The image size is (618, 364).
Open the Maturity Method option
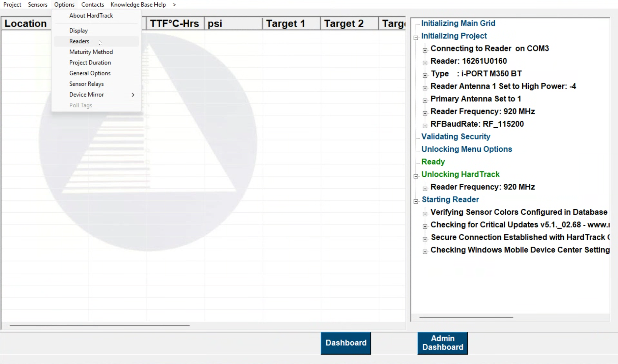tap(91, 52)
